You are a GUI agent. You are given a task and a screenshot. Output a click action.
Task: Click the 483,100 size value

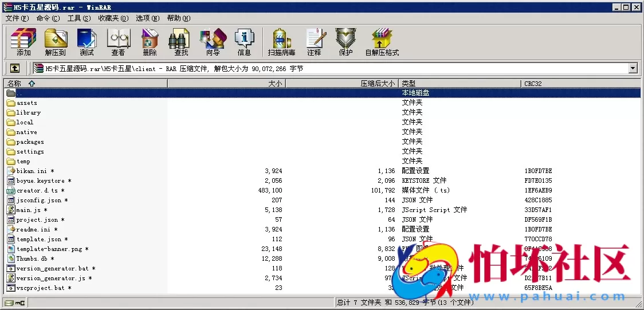pyautogui.click(x=270, y=190)
